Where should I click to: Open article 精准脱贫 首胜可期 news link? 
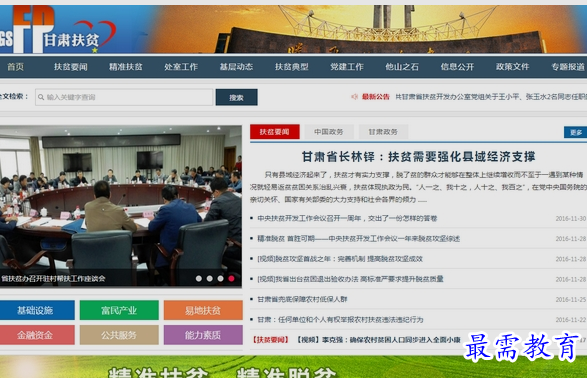tap(358, 239)
